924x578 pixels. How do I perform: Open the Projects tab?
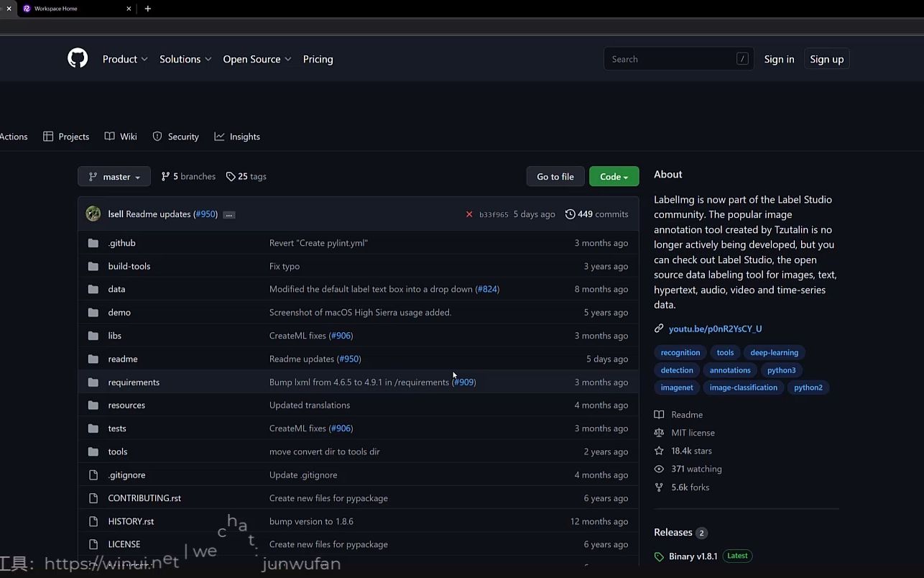pos(66,137)
